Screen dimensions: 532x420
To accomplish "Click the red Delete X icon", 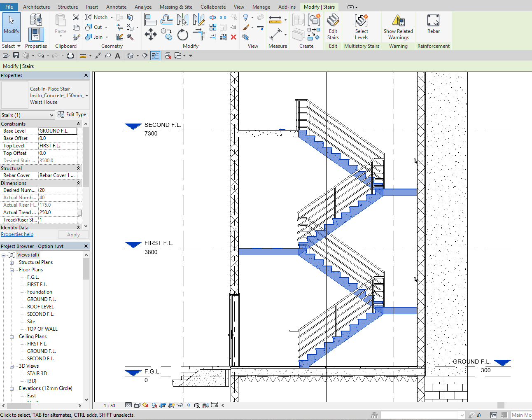I will coord(233,37).
